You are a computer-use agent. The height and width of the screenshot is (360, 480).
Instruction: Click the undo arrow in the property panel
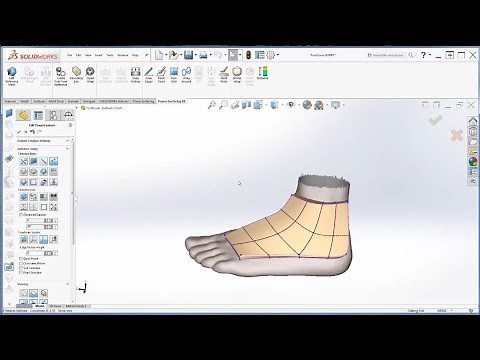click(x=32, y=132)
